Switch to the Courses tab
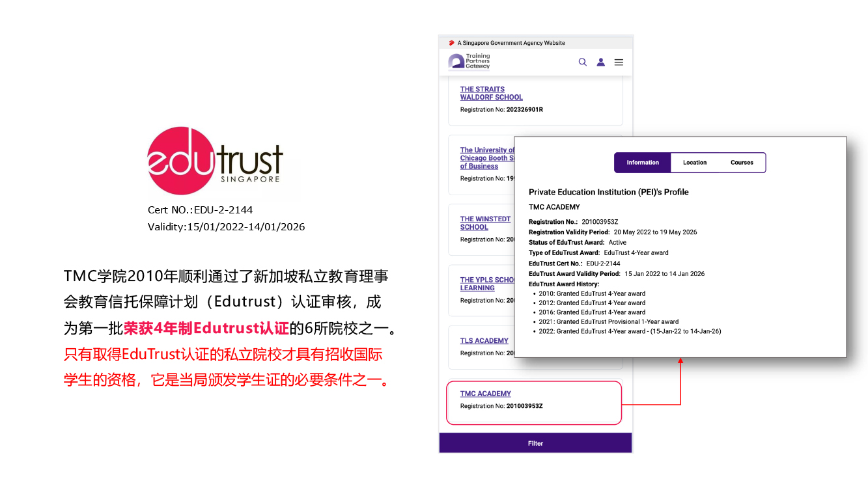 (742, 163)
